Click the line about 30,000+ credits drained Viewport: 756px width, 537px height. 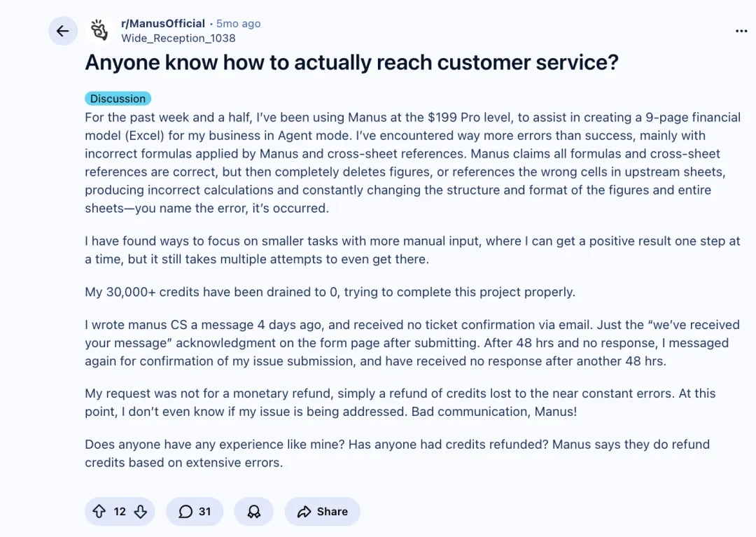(330, 292)
